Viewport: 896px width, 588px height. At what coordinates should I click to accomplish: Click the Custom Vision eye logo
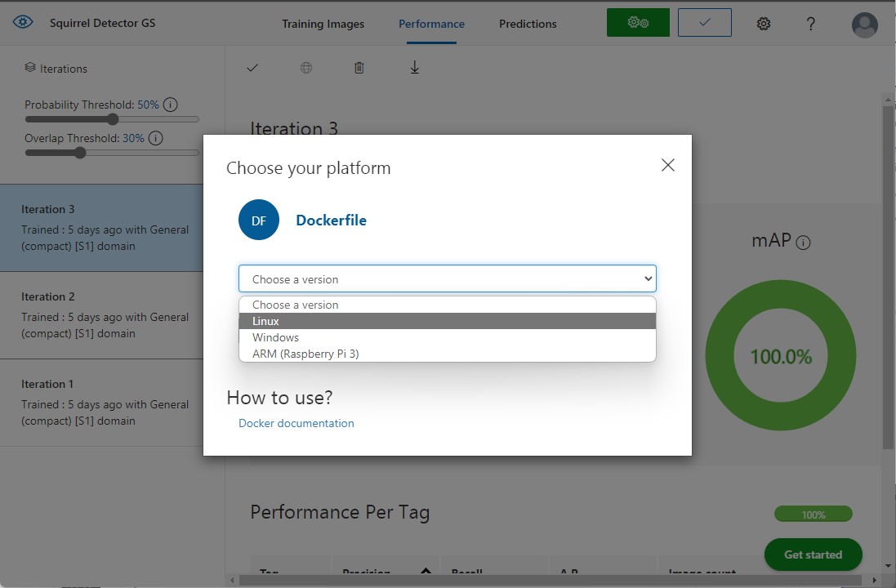[23, 22]
